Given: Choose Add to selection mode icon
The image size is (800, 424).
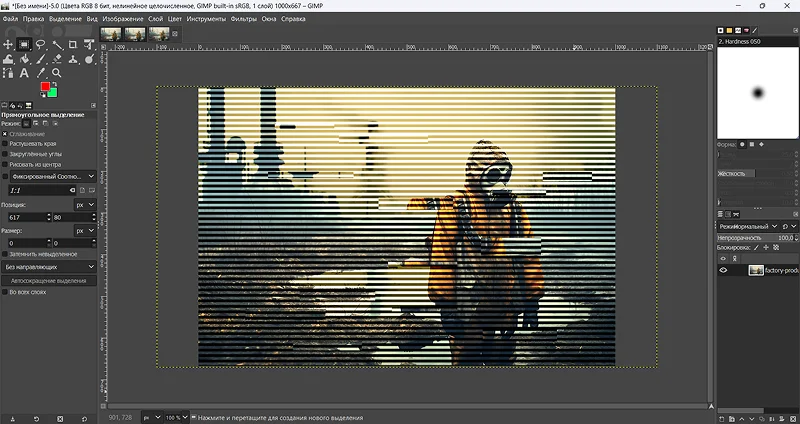Looking at the screenshot, I should click(36, 123).
